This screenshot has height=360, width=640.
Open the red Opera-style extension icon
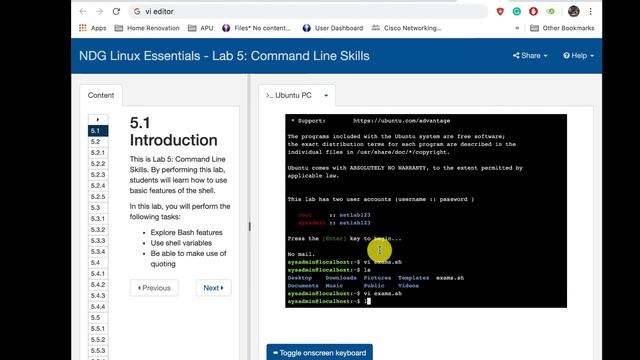click(533, 11)
